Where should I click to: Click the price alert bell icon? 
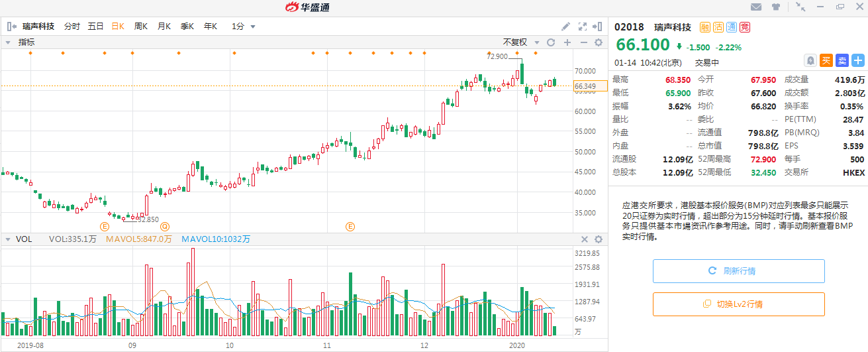(810, 60)
